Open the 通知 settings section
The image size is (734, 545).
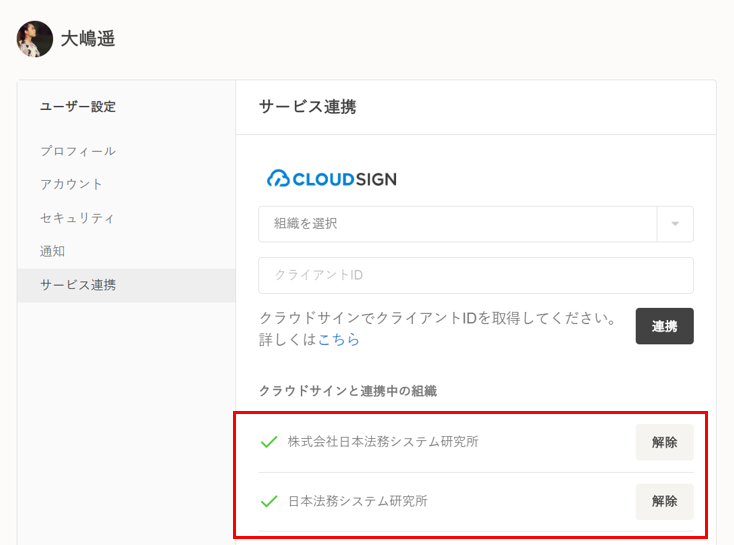click(53, 251)
